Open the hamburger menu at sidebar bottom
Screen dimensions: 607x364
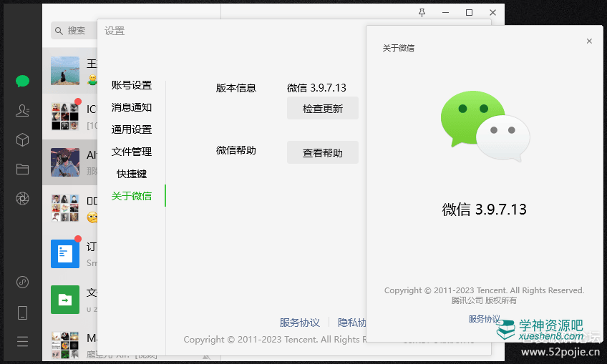(22, 341)
